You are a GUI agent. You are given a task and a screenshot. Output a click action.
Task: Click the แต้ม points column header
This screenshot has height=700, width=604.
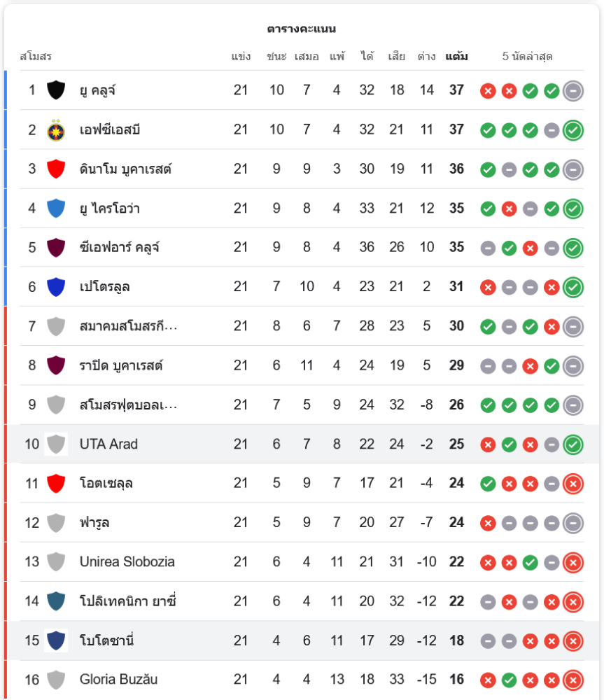click(456, 57)
